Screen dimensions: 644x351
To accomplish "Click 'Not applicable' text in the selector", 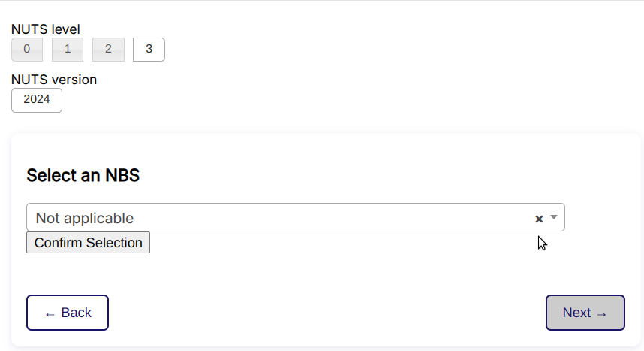I will [85, 218].
